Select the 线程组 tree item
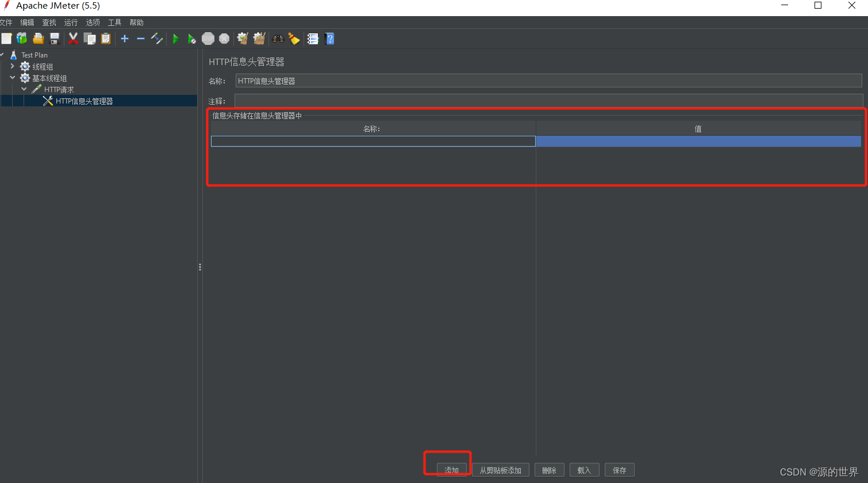This screenshot has width=868, height=483. pos(43,67)
